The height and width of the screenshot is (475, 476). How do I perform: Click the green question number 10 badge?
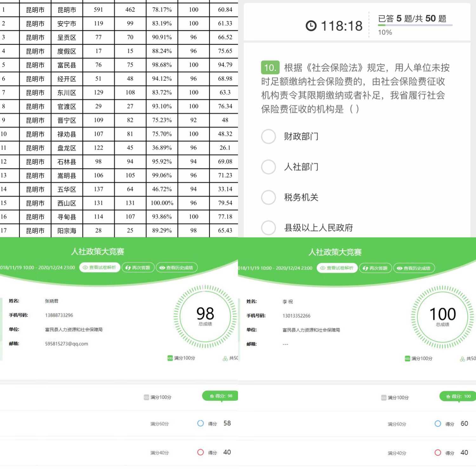[270, 68]
